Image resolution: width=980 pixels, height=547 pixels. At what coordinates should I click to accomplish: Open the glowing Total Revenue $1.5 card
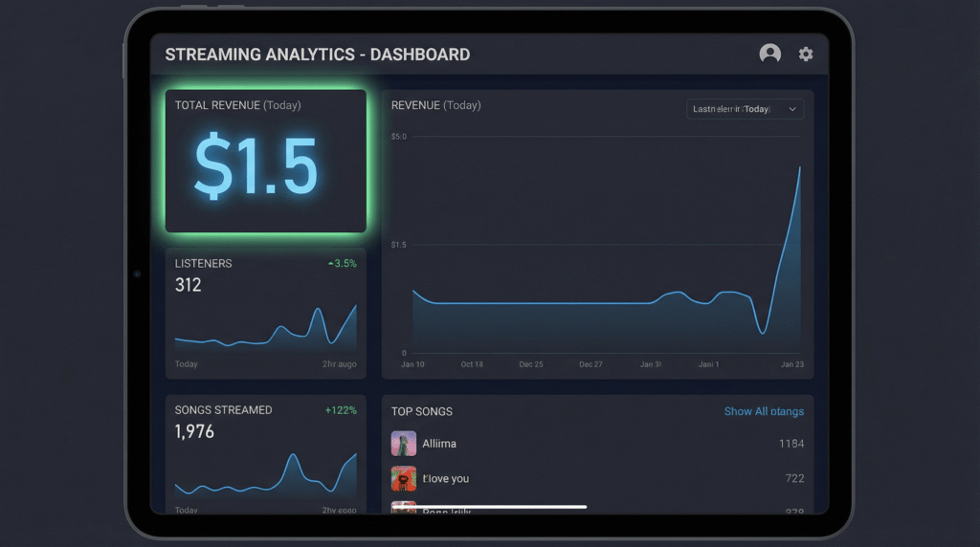coord(266,162)
